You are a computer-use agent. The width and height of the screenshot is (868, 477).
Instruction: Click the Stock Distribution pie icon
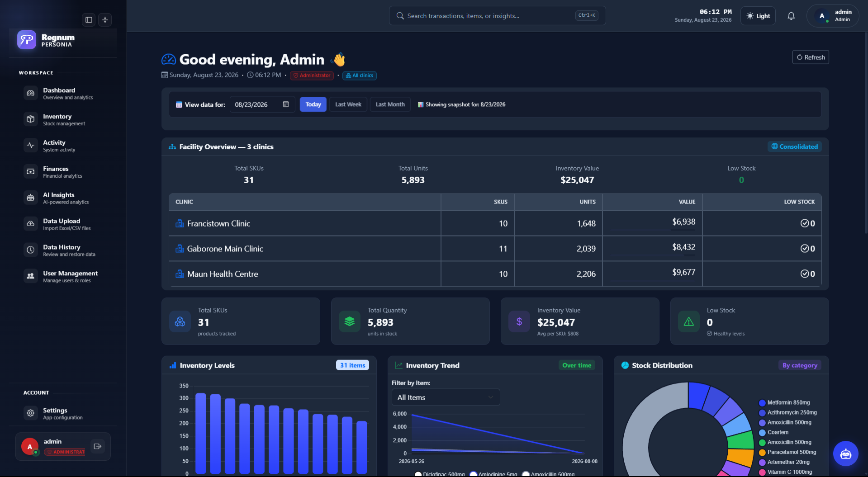pos(625,365)
